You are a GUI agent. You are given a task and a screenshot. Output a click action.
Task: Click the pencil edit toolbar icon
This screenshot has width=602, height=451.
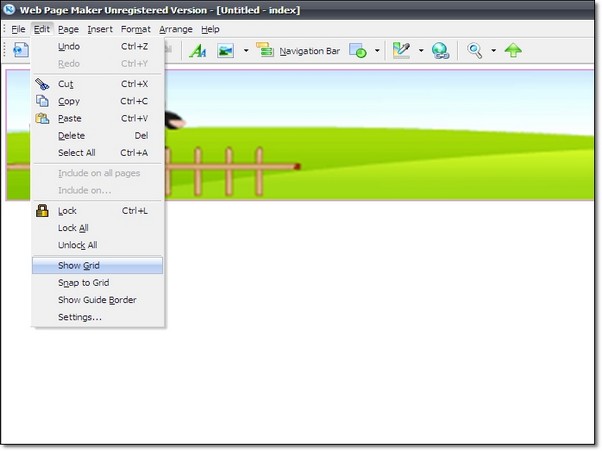click(x=402, y=51)
